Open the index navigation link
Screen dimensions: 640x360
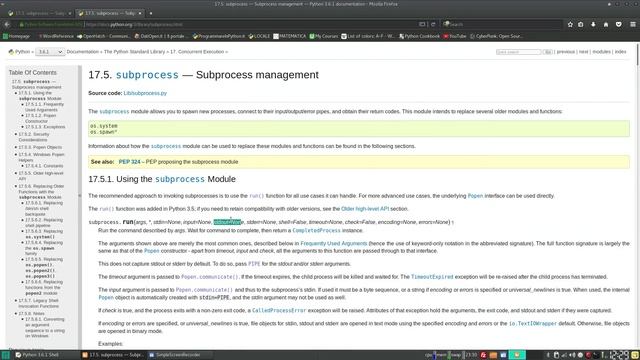click(x=620, y=52)
